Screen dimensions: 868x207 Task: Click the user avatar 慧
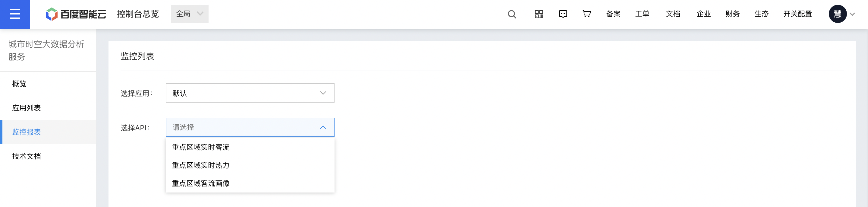tap(837, 14)
